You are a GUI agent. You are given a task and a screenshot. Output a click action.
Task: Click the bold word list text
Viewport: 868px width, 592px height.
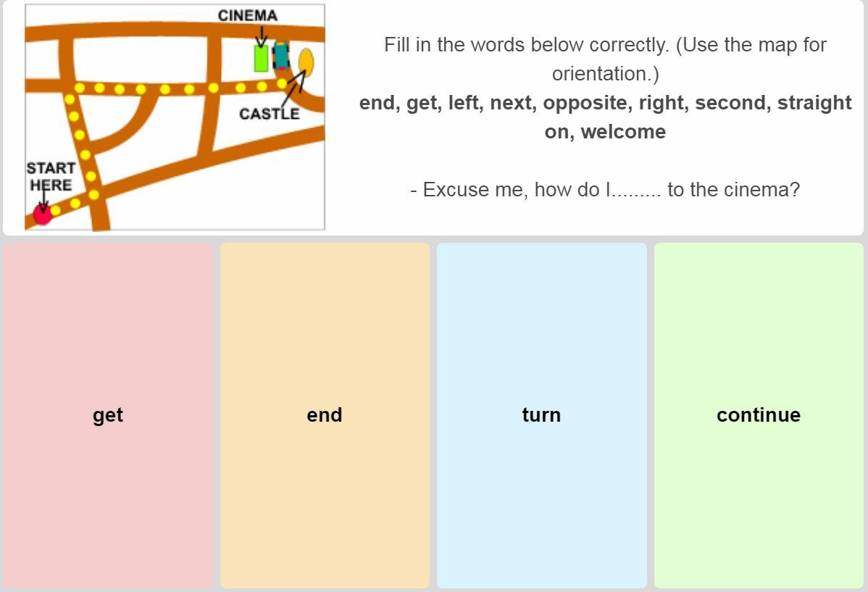605,117
